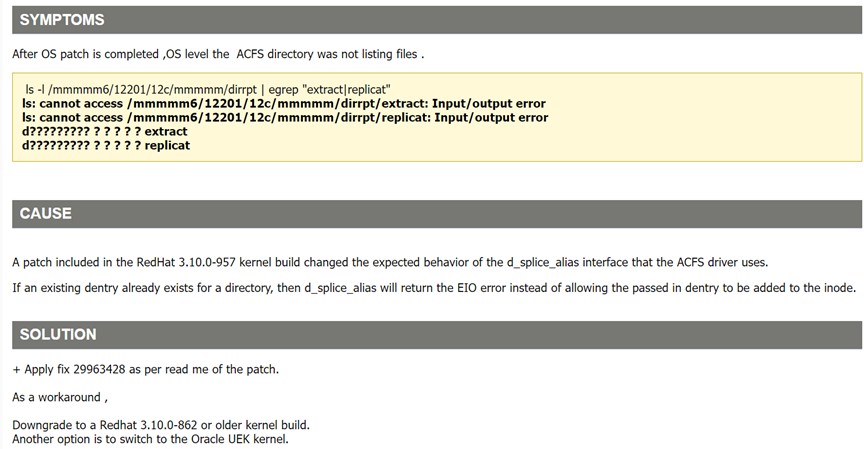Click the 'After OS patch is completed' sentence
864x449 pixels.
[218, 54]
